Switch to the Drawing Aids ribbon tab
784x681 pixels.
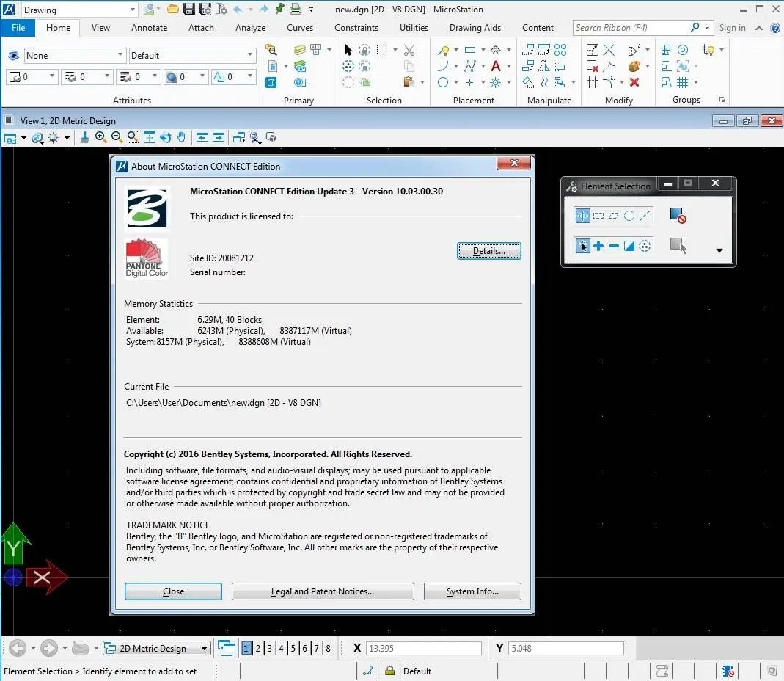[475, 28]
